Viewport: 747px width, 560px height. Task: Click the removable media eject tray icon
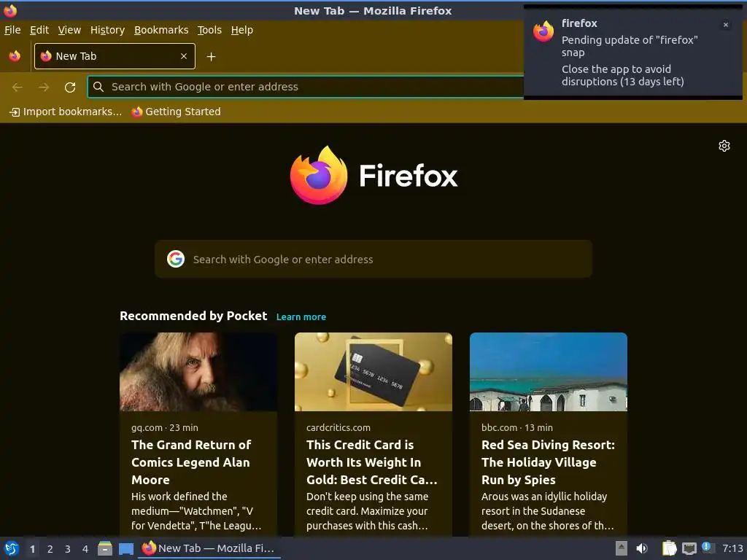(x=622, y=548)
